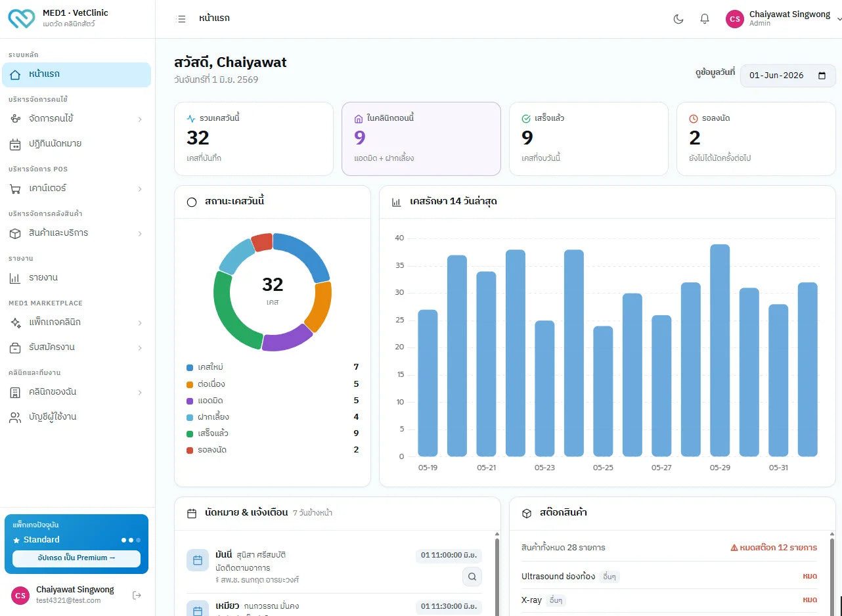Expand the แพ็กเกจคลินิก submenu
Image resolution: width=842 pixels, height=616 pixels.
tap(140, 322)
